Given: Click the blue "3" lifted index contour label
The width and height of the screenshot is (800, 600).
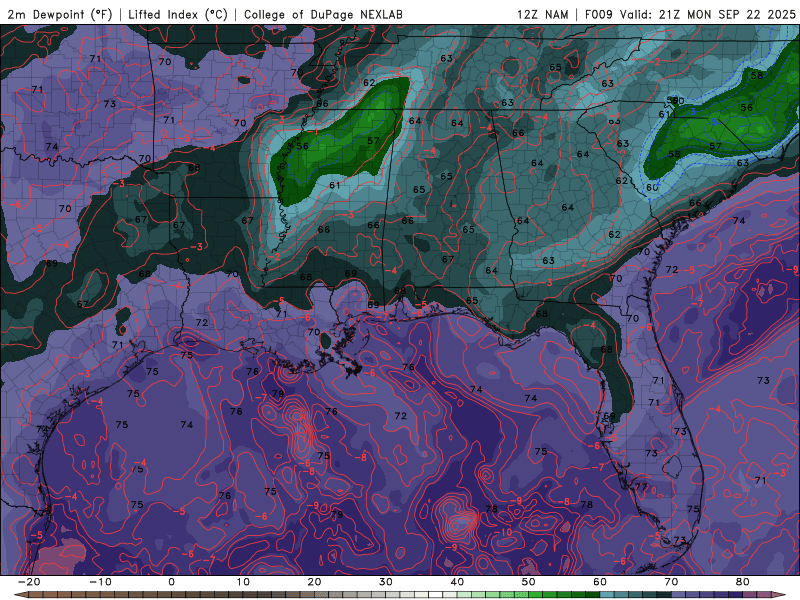Looking at the screenshot, I should pos(693,111).
